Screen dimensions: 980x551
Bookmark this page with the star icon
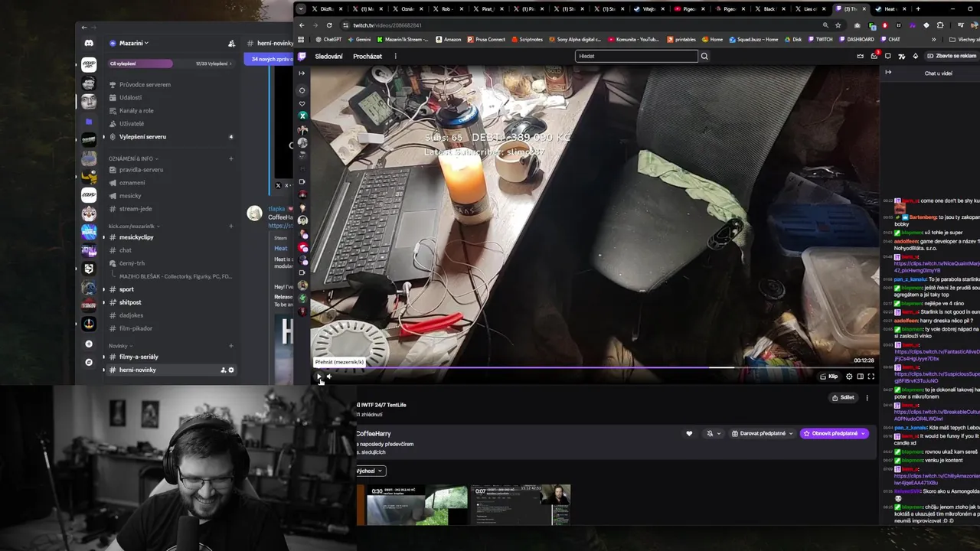[838, 25]
